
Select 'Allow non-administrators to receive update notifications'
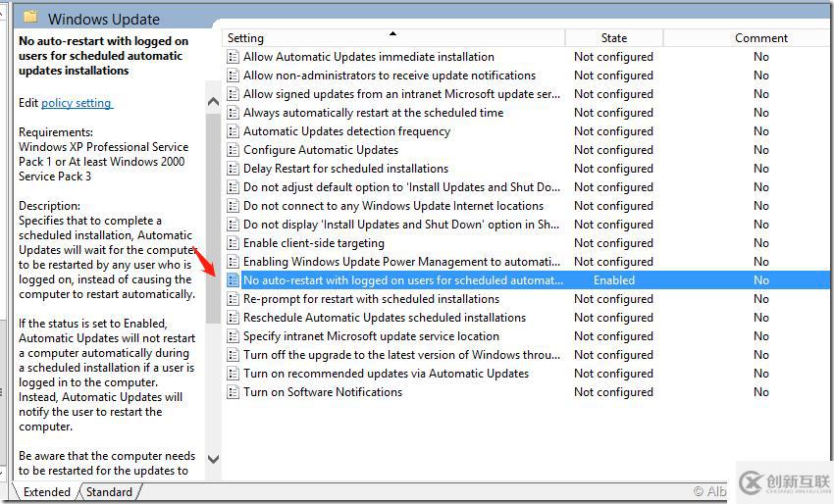[x=390, y=76]
